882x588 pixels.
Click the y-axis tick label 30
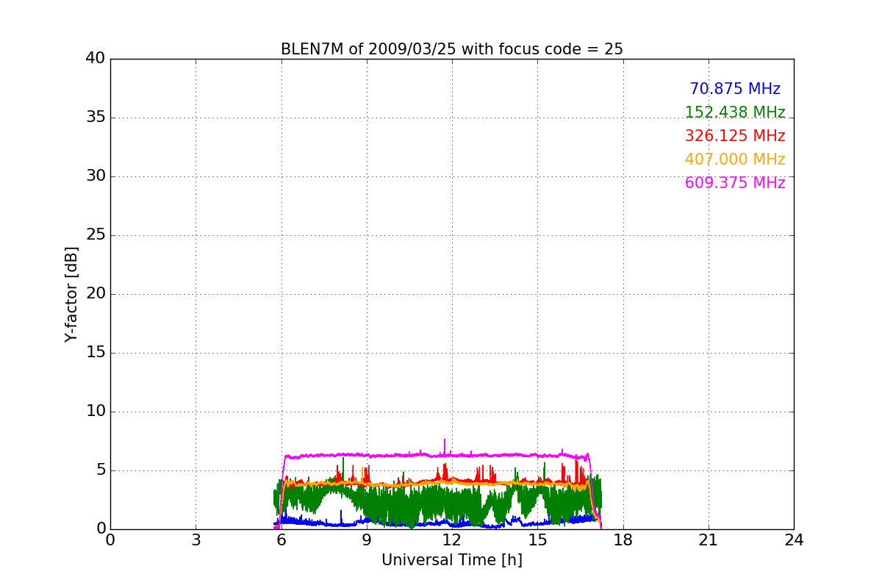coord(95,176)
